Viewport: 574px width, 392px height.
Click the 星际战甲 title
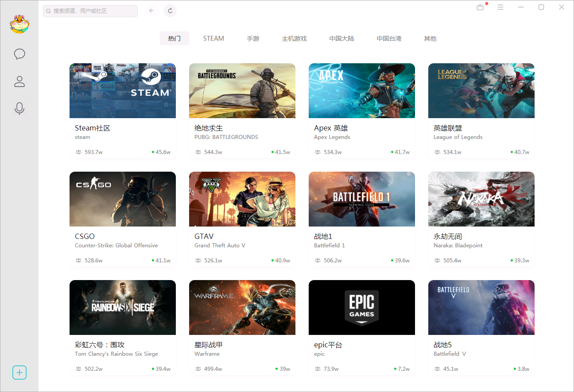[209, 345]
